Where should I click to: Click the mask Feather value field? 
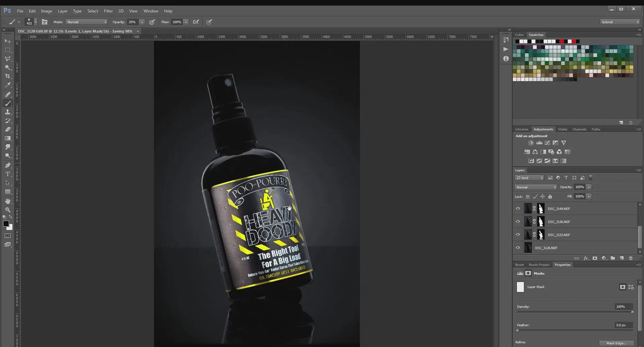pos(624,325)
